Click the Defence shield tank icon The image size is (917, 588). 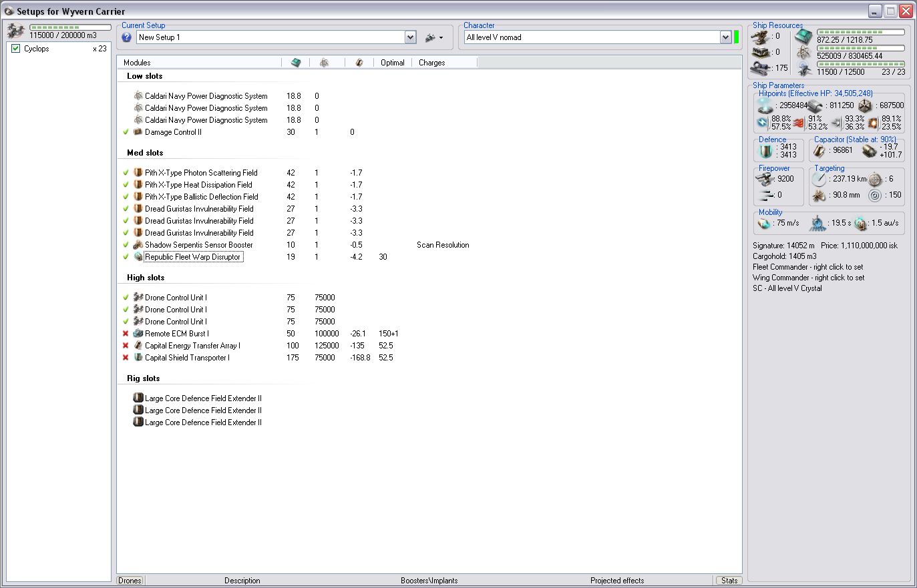[x=765, y=151]
